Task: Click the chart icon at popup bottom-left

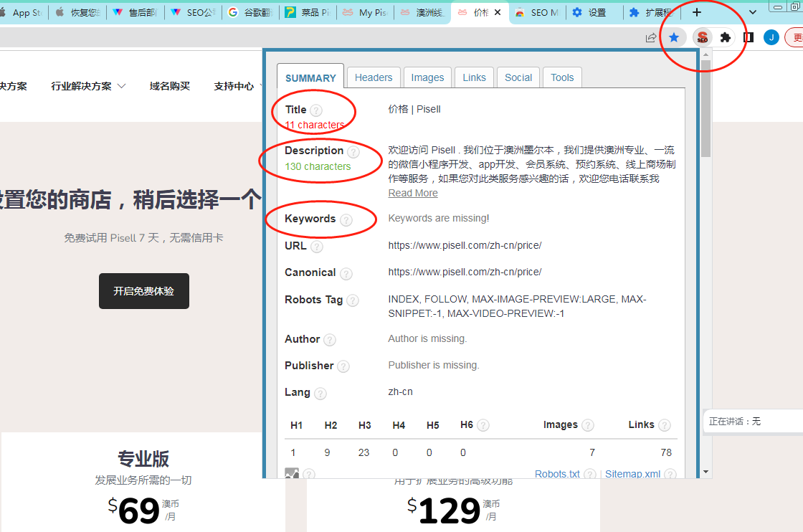Action: click(x=292, y=474)
